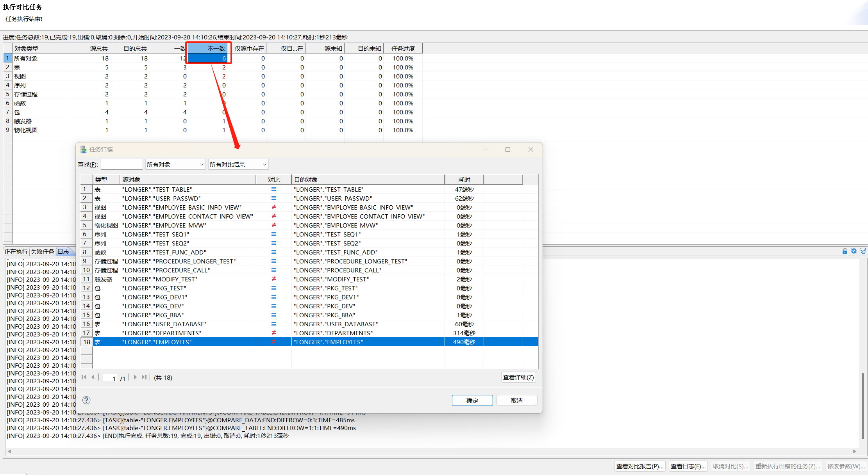Click the refresh icon in log panel

(854, 251)
